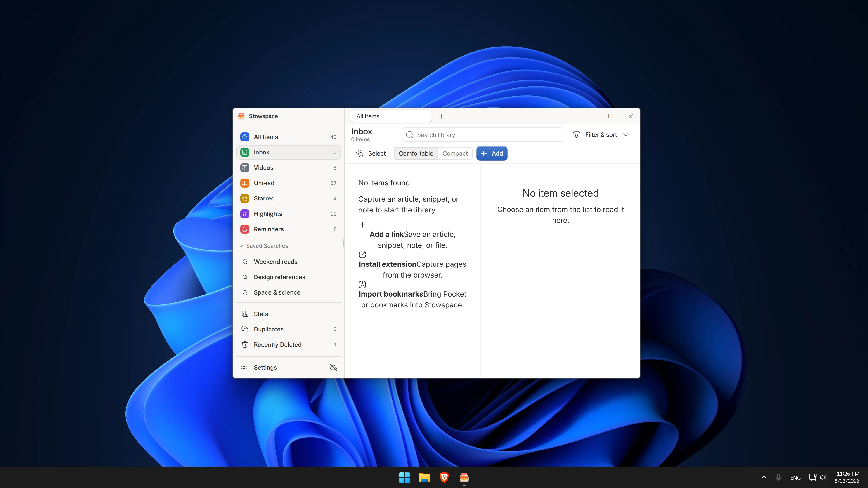Click the Videos sidebar icon

point(245,168)
